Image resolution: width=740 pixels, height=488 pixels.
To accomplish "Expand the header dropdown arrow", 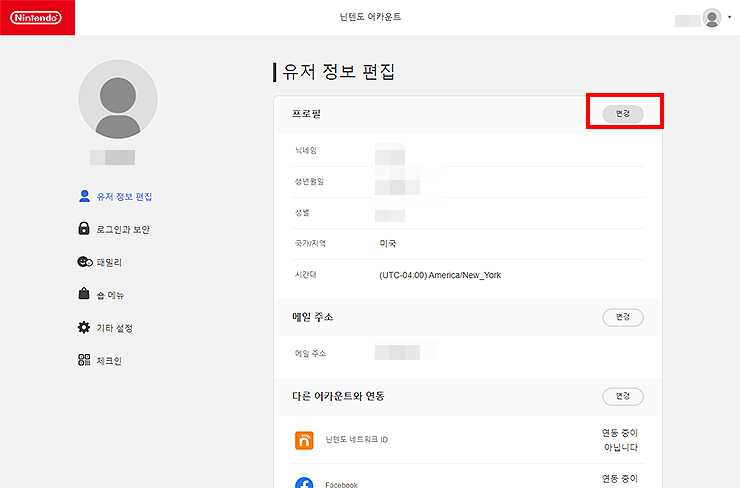I will (x=730, y=17).
